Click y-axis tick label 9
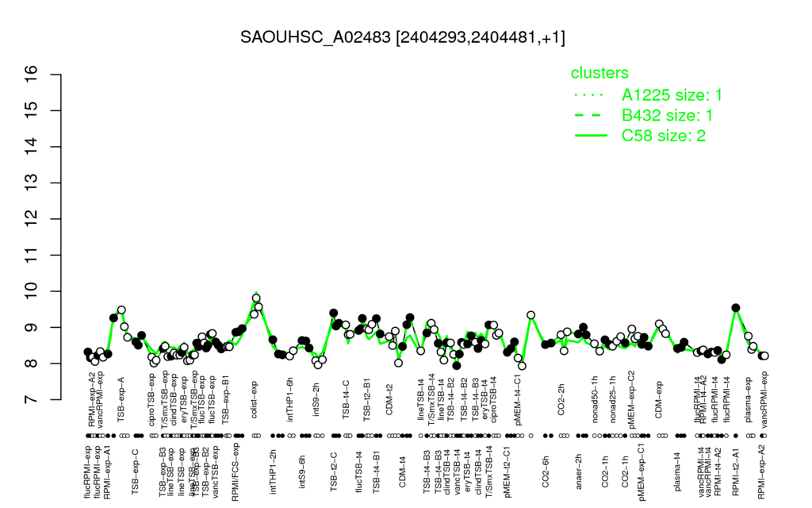Viewport: 812px width, 508px height. (x=32, y=327)
